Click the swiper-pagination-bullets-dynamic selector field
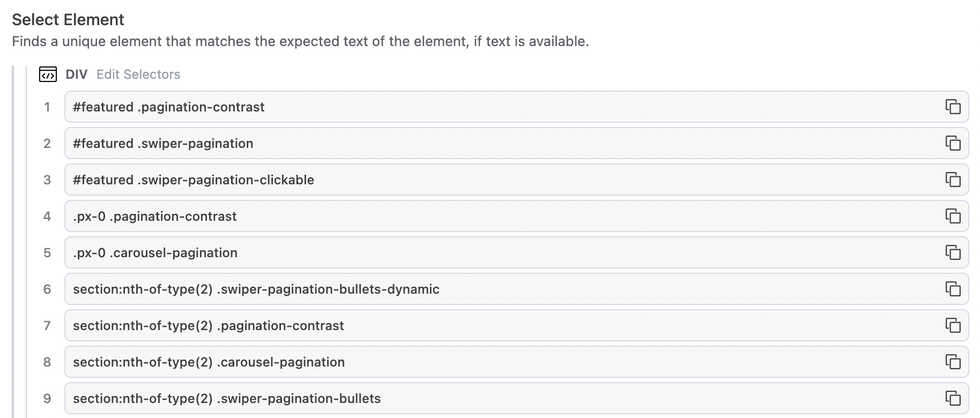Screen dimensions: 980x418 (482, 289)
